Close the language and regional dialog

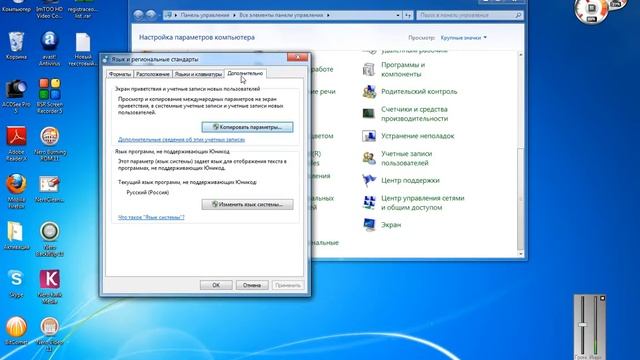(297, 57)
